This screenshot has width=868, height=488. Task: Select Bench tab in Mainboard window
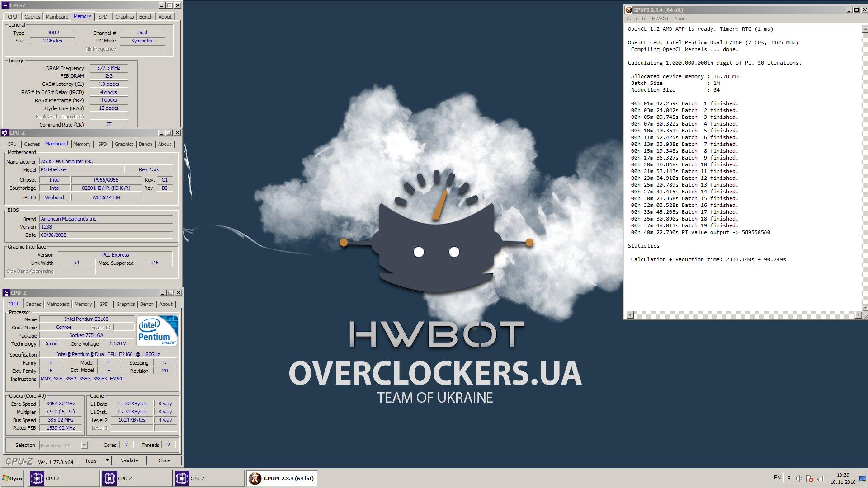click(x=145, y=144)
